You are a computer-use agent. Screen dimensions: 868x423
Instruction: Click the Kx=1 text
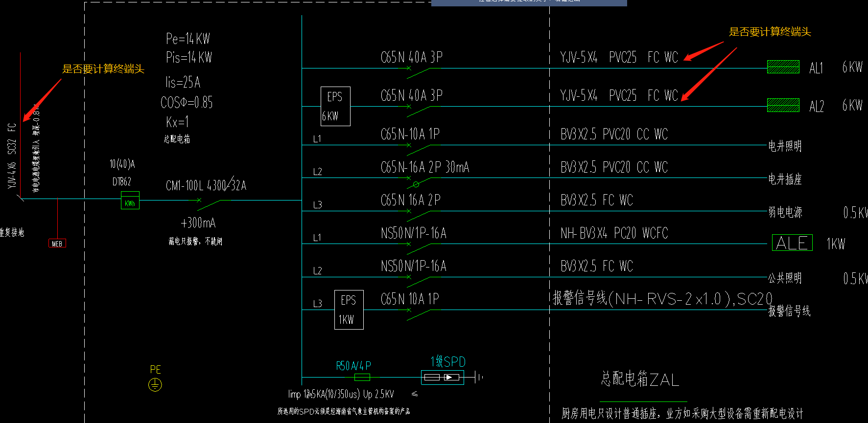coord(177,122)
